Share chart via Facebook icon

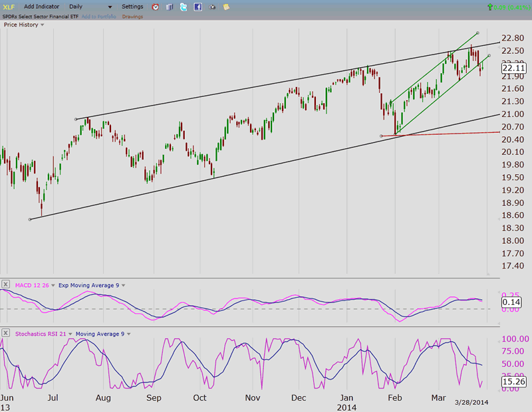click(x=198, y=7)
